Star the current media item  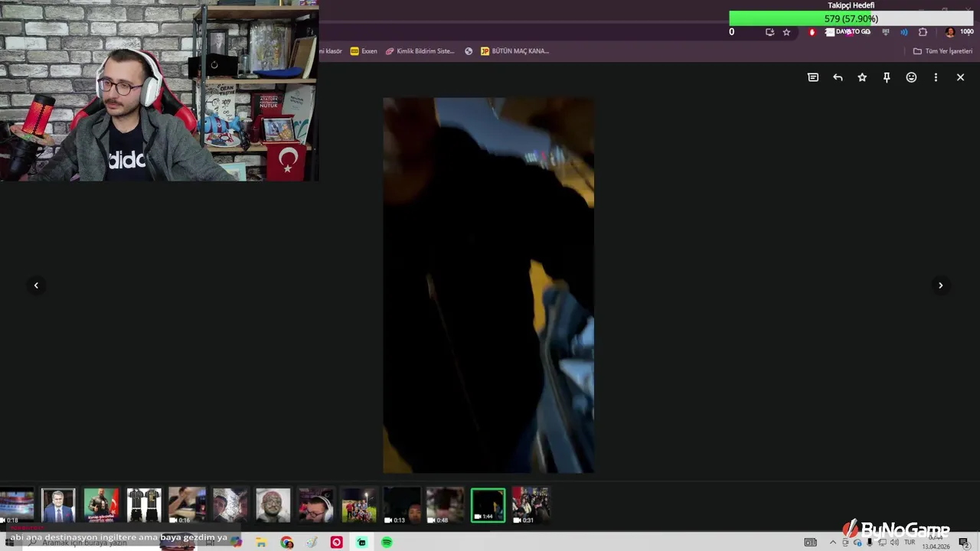click(x=862, y=77)
